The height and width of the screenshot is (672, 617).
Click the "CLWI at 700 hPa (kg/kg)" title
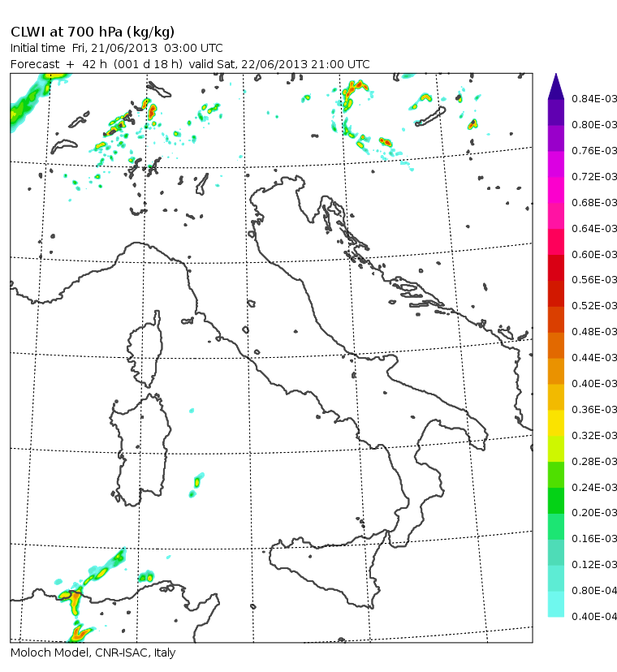pos(93,32)
